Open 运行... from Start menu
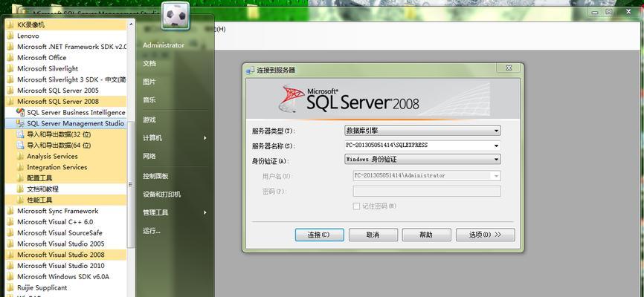Screen dimensions: 644x297 click(152, 231)
